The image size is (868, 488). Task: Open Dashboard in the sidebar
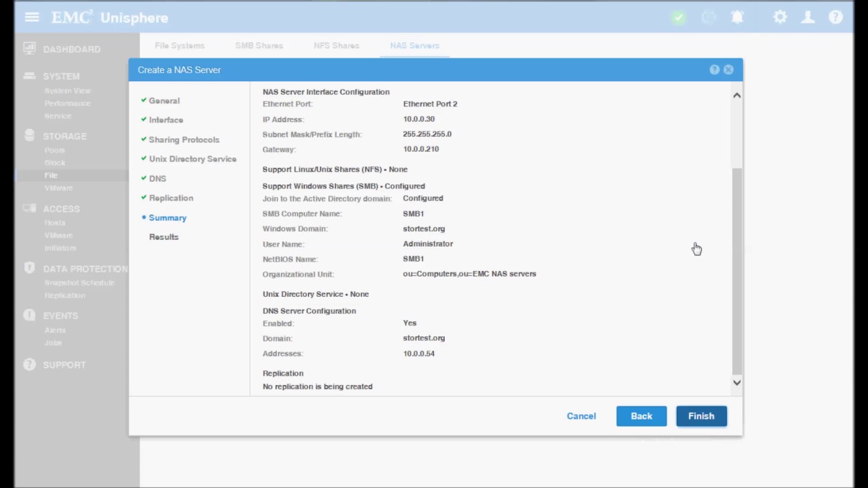pyautogui.click(x=72, y=49)
